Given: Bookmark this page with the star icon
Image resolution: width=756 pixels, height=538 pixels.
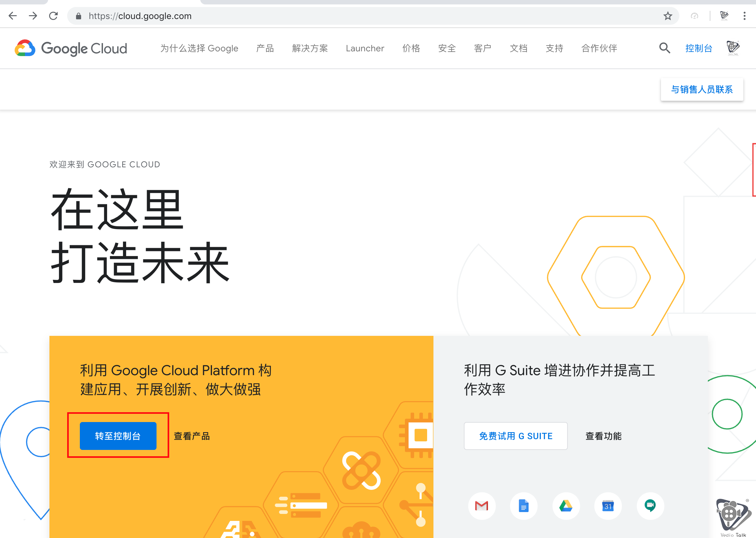Looking at the screenshot, I should click(x=668, y=16).
